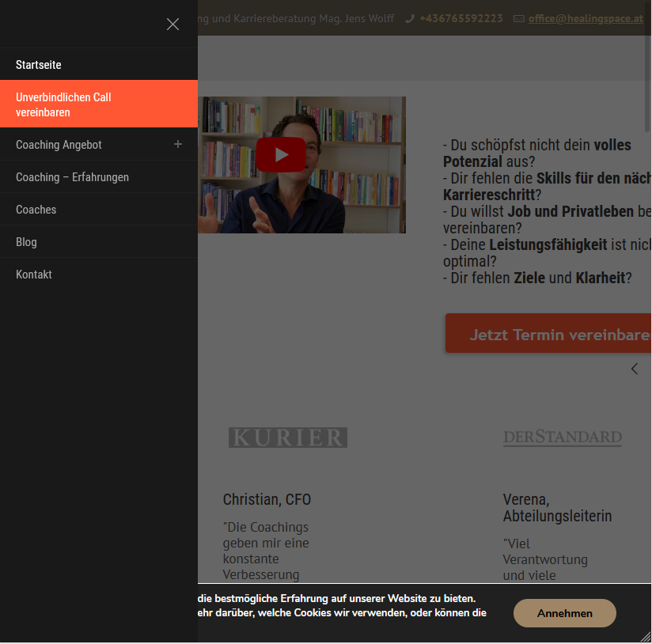Click the video thumbnail with bookshelf
652x644 pixels.
[302, 165]
